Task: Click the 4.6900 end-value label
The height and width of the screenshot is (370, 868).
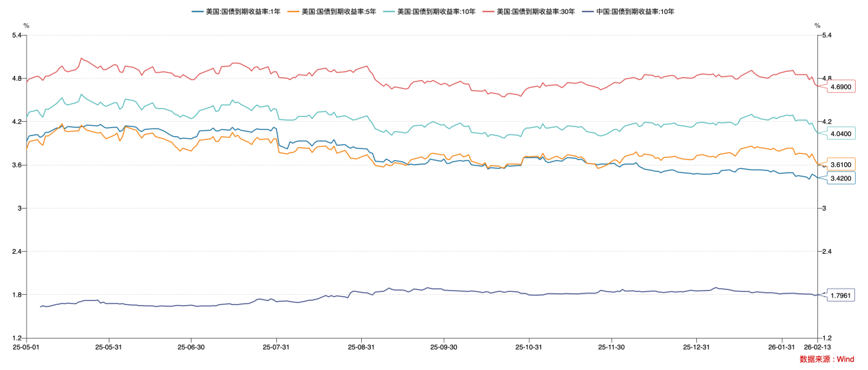Action: tap(841, 88)
